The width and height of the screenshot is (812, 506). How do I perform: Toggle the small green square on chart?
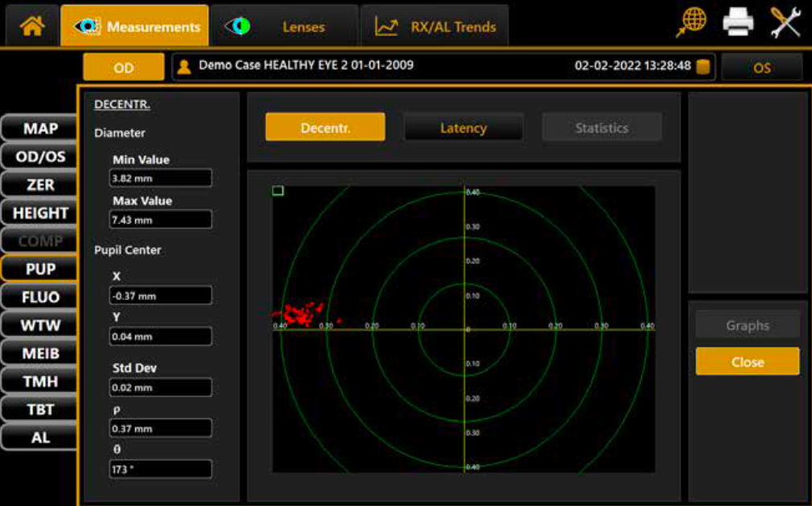point(278,191)
